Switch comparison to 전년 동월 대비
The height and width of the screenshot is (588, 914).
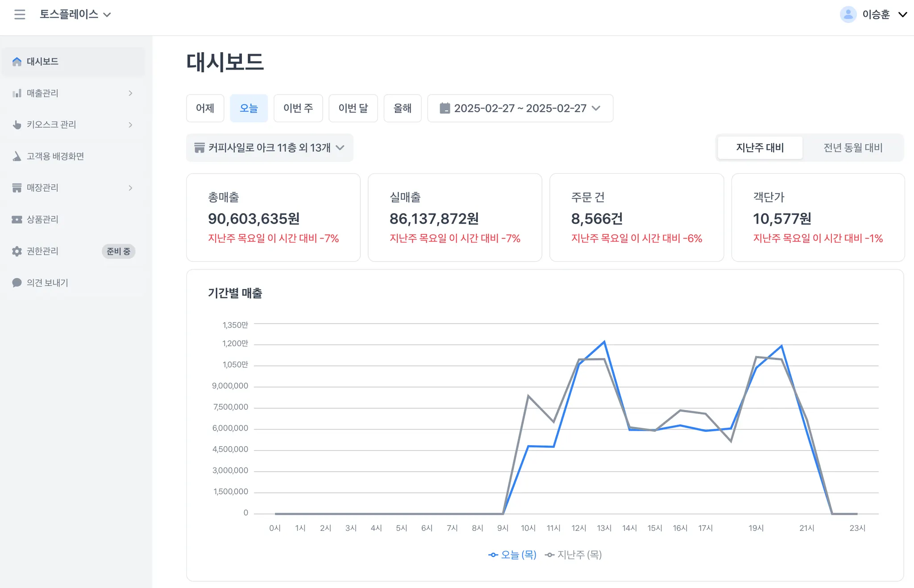(853, 148)
